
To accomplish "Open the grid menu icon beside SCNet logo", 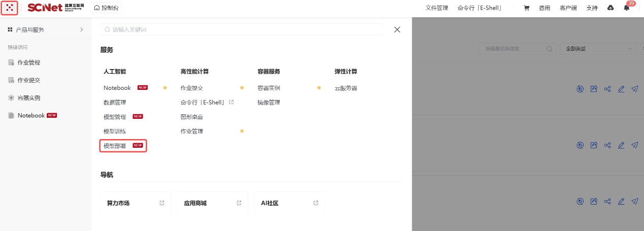I will tap(10, 8).
